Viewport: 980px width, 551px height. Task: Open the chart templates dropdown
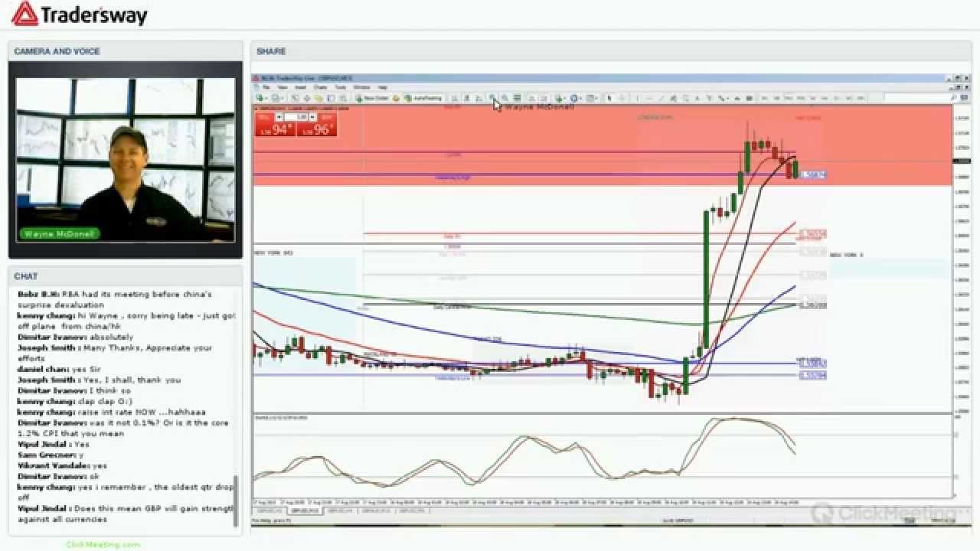click(591, 98)
